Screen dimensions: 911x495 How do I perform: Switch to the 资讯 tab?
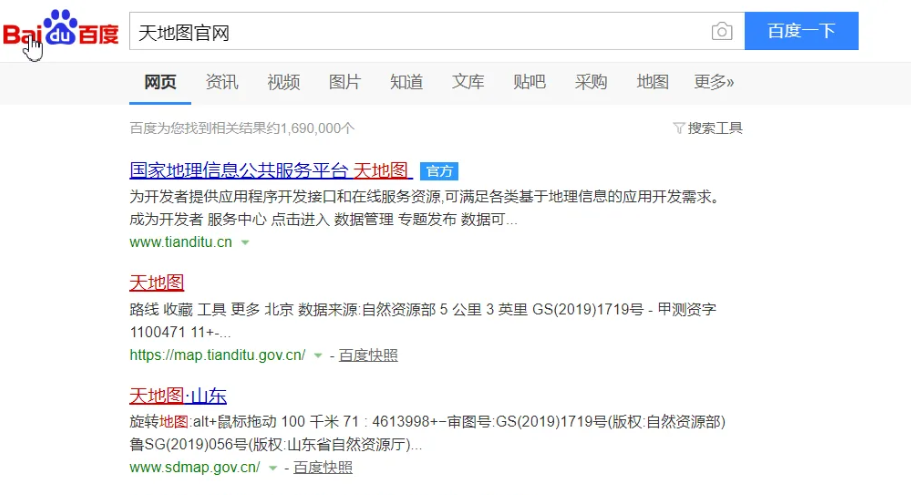(x=222, y=82)
